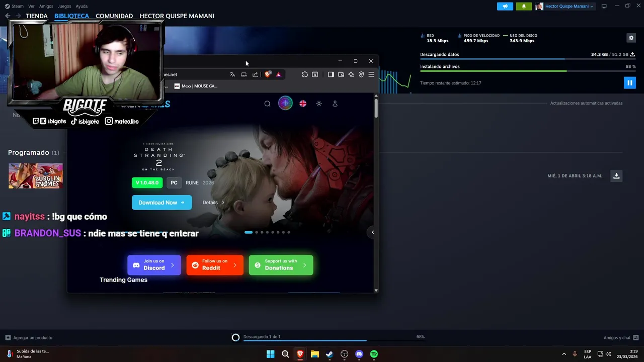Select the first active carousel dot

click(249, 232)
